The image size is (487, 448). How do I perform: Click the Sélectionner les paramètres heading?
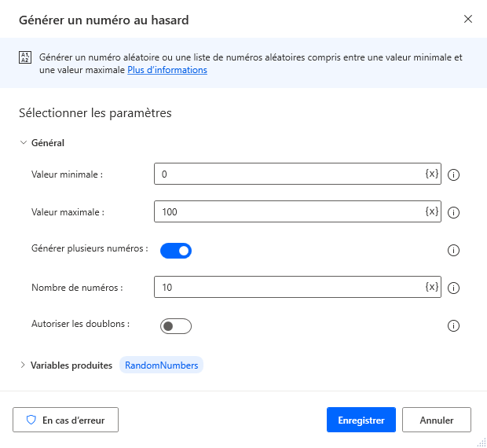[x=95, y=113]
